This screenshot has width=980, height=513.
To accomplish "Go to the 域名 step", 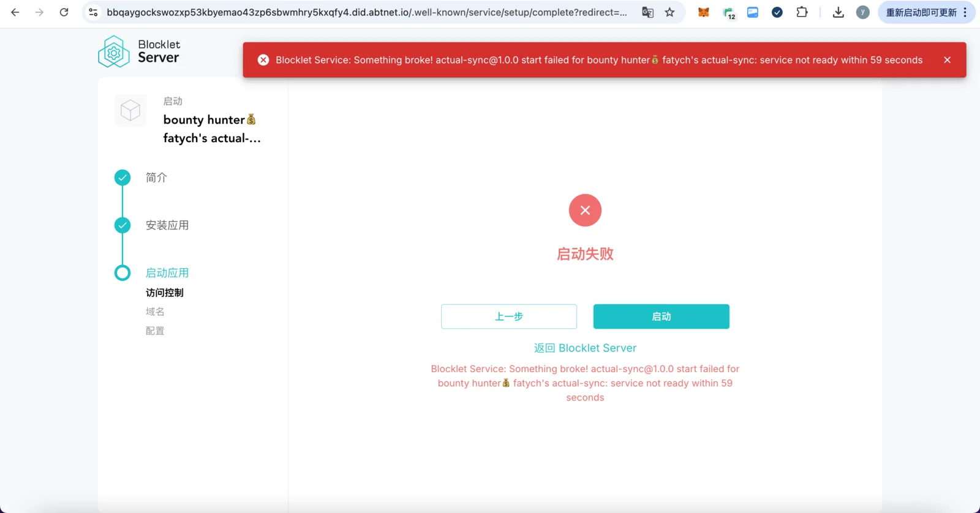I will [155, 312].
